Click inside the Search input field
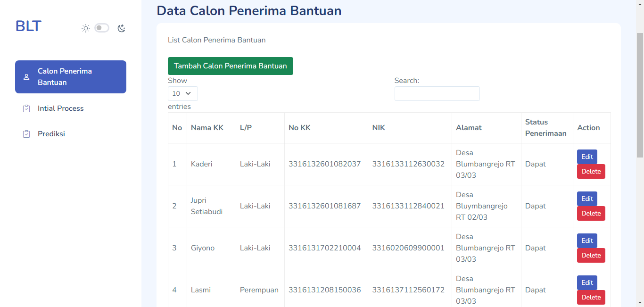This screenshot has width=644, height=307. [x=437, y=93]
